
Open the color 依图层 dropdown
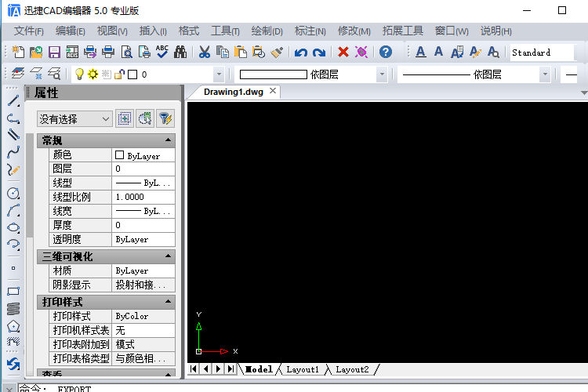click(x=382, y=74)
